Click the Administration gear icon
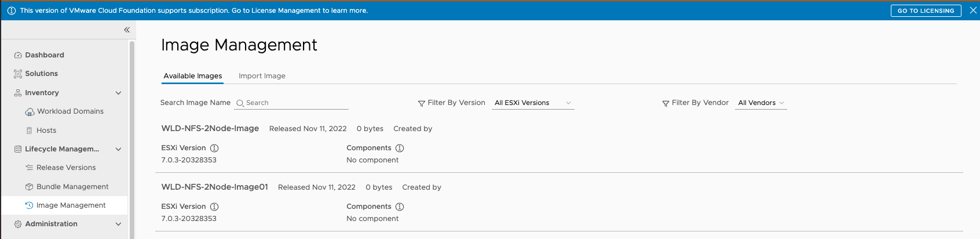The image size is (980, 239). pos(18,224)
